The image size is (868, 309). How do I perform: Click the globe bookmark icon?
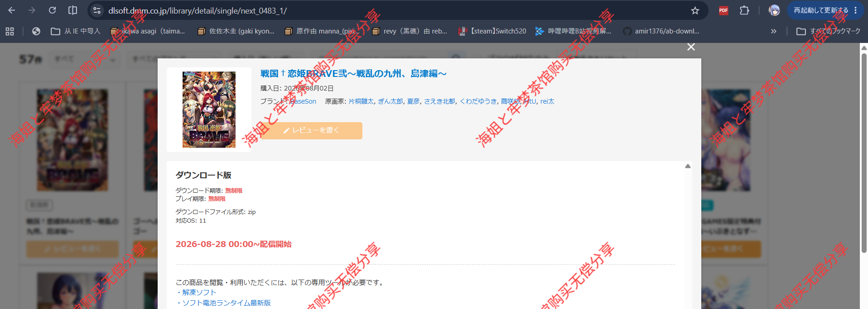[x=36, y=31]
